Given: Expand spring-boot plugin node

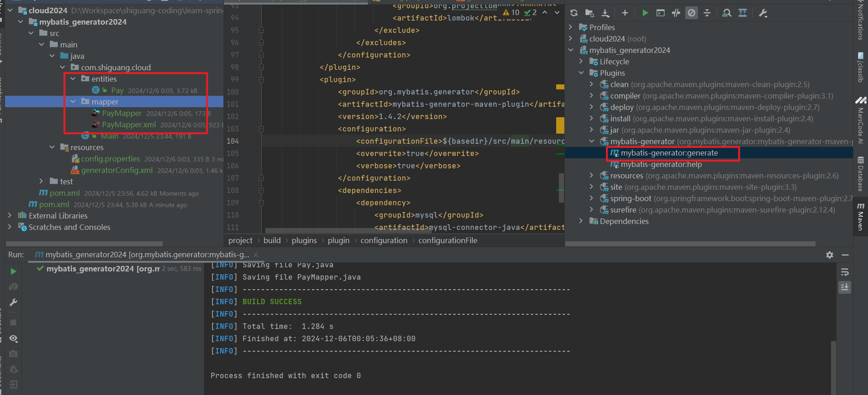Looking at the screenshot, I should point(591,198).
